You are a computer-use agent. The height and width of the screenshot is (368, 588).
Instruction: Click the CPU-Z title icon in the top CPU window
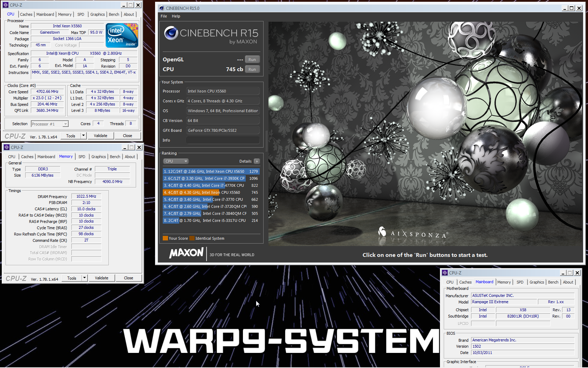click(6, 5)
